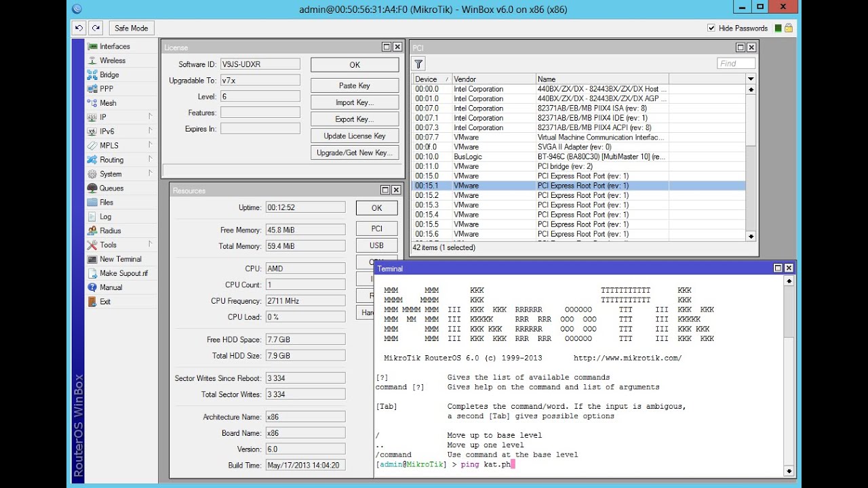
Task: Click the Import Key... button
Action: [355, 102]
